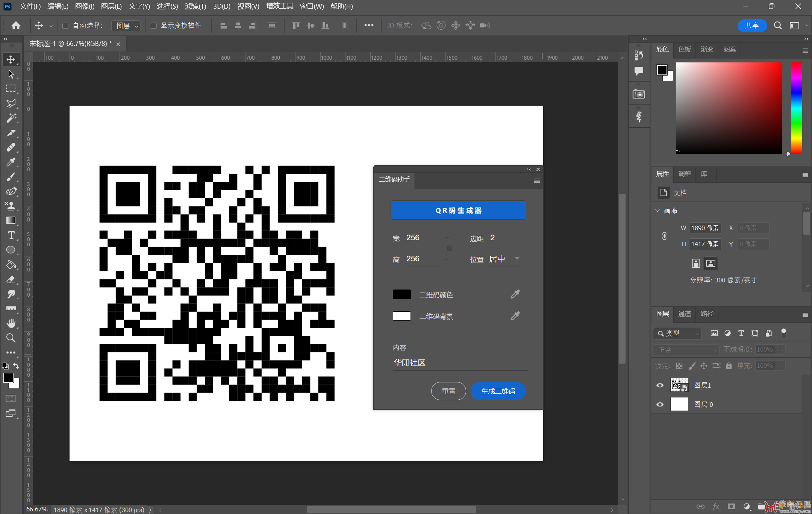Open the 类型 layer filter dropdown
The width and height of the screenshot is (812, 514).
point(677,333)
